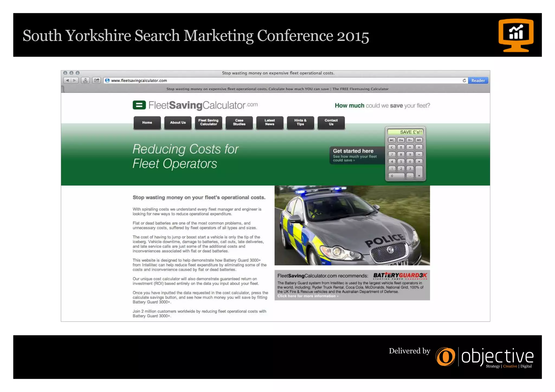Screen dimensions: 555x392
Task: Click the C clear key on the calculator
Action: pyautogui.click(x=392, y=147)
